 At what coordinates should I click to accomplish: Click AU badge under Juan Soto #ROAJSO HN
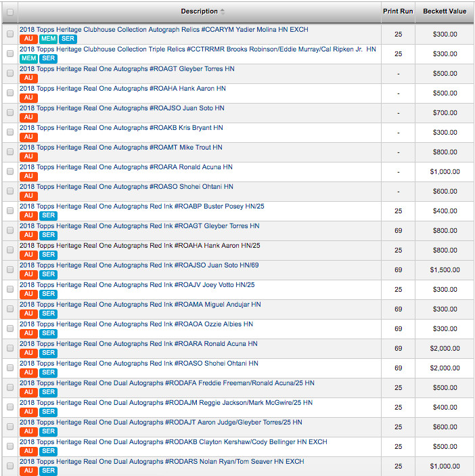pos(28,118)
